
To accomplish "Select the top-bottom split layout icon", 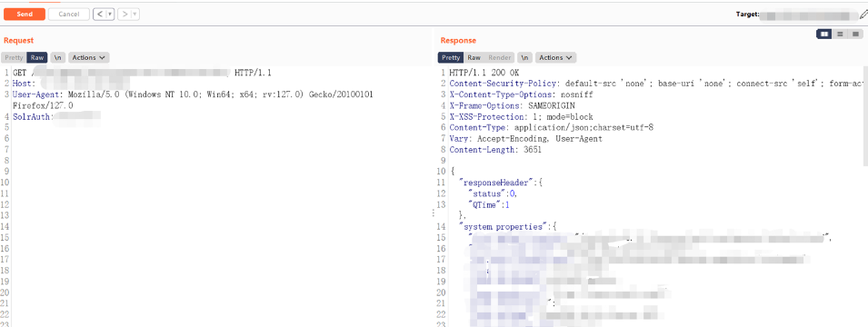I will tap(840, 35).
